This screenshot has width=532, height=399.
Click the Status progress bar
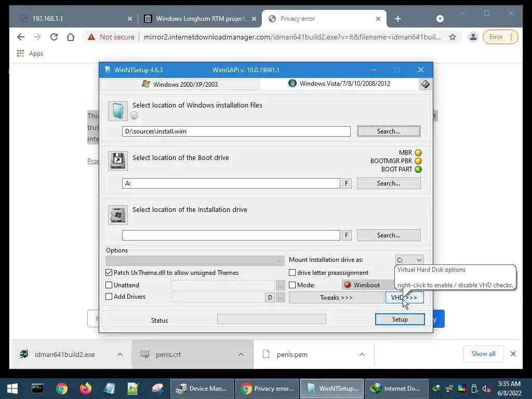(x=271, y=319)
